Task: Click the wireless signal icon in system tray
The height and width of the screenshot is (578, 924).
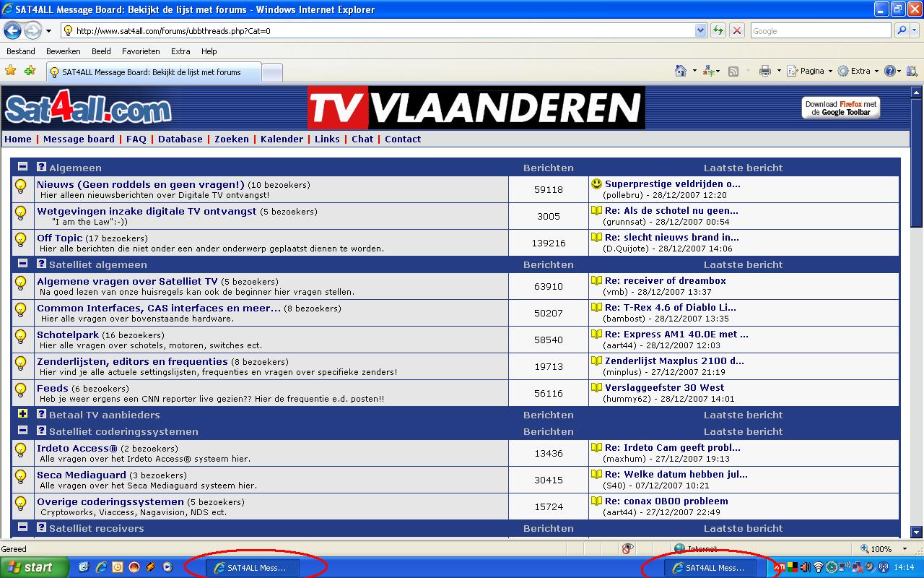Action: [819, 568]
